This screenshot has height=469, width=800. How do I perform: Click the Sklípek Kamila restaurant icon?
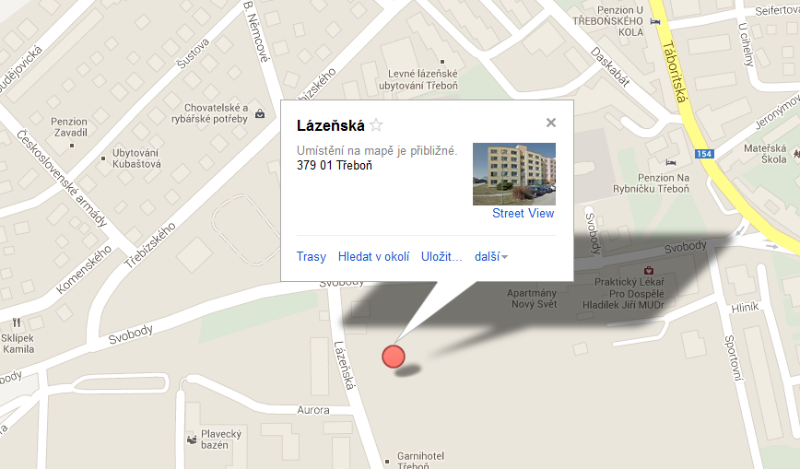[x=16, y=322]
